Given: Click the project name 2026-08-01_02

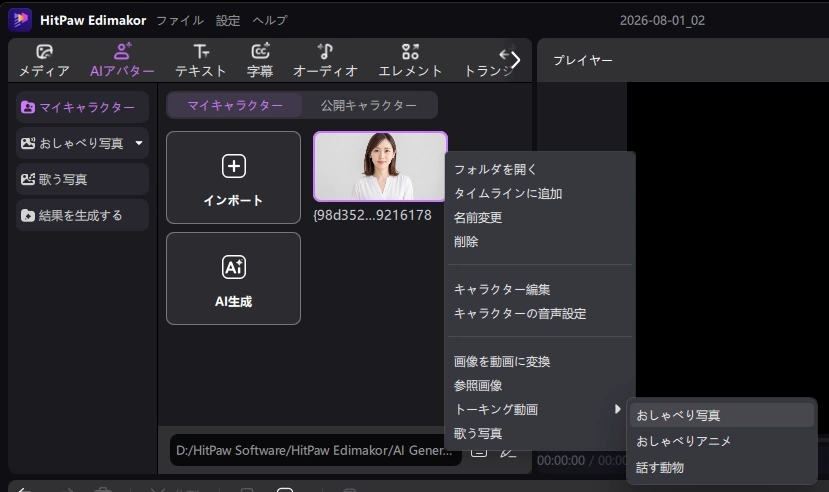Looking at the screenshot, I should click(662, 21).
